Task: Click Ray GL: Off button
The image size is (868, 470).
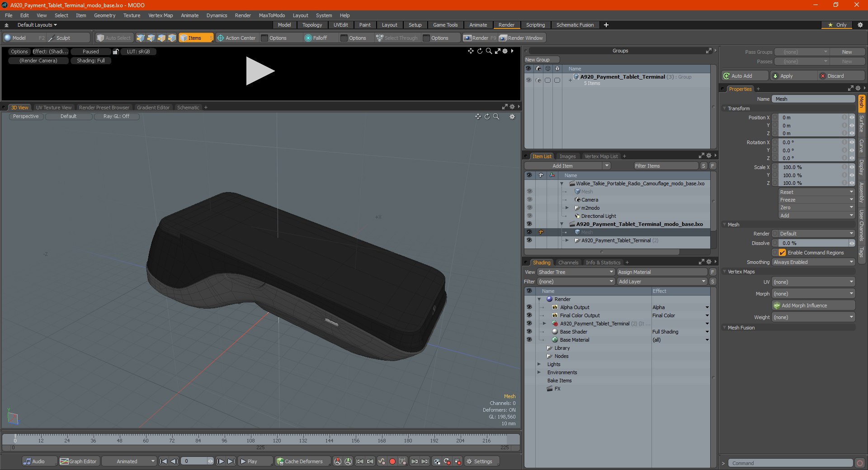Action: 116,116
